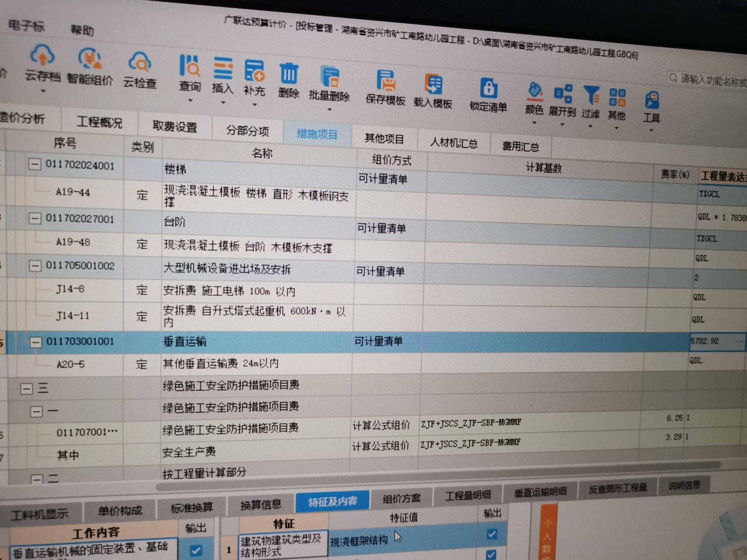
Task: Click the 过滤 filter funnel icon
Action: [592, 96]
